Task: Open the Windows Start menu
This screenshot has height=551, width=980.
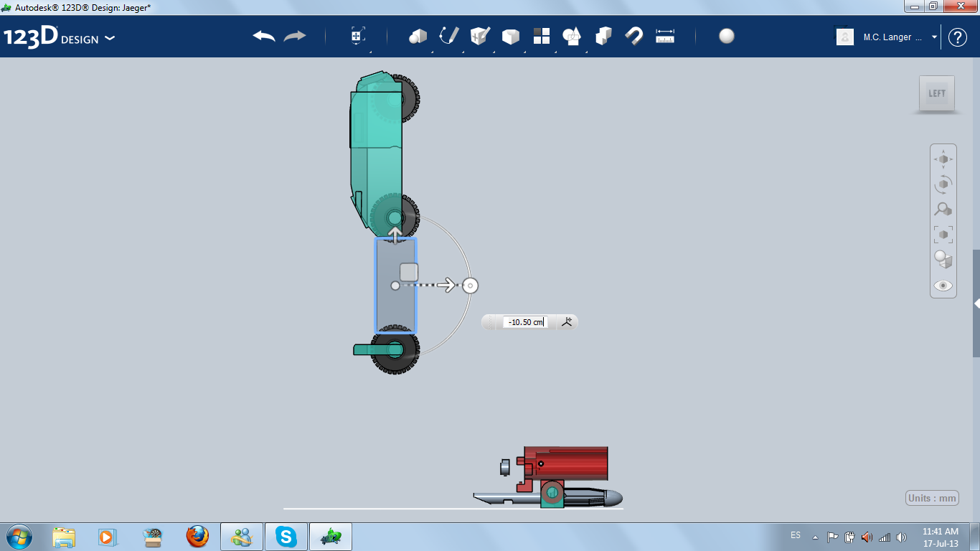Action: (19, 537)
